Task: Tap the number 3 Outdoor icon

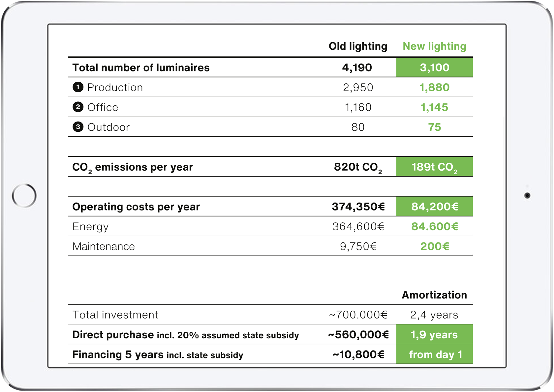Action: coord(78,127)
